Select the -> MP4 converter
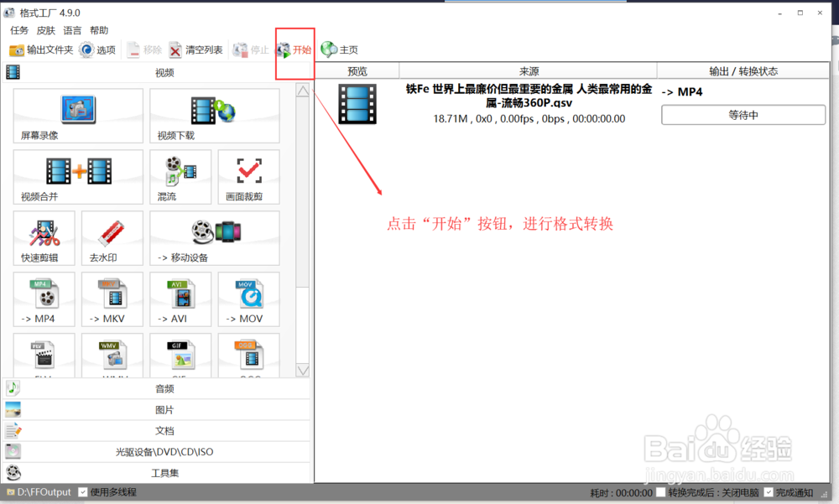 [44, 299]
